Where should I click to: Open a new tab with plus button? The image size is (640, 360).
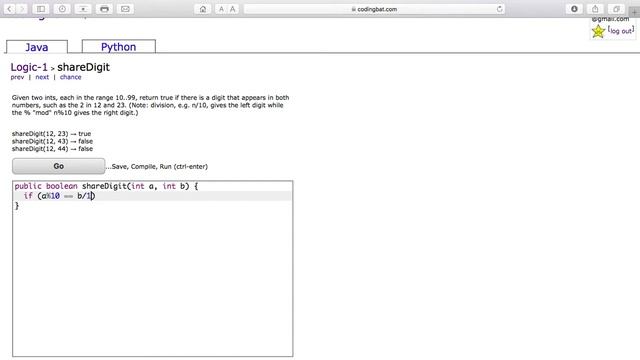tap(635, 12)
